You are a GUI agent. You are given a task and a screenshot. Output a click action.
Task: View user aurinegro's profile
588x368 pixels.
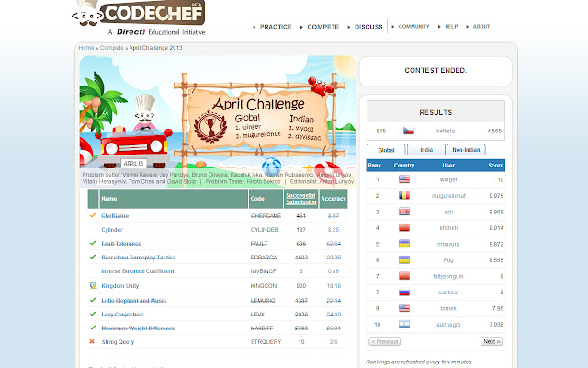[448, 325]
